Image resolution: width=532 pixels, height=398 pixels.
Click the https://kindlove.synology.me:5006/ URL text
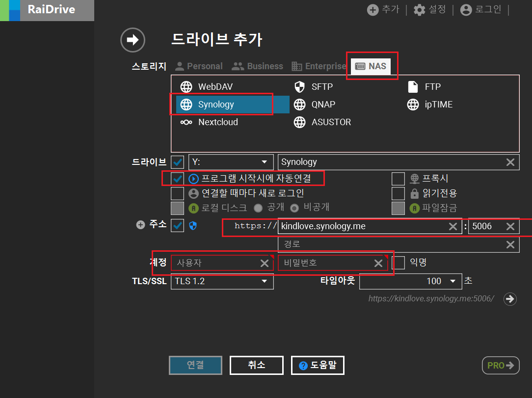click(431, 298)
